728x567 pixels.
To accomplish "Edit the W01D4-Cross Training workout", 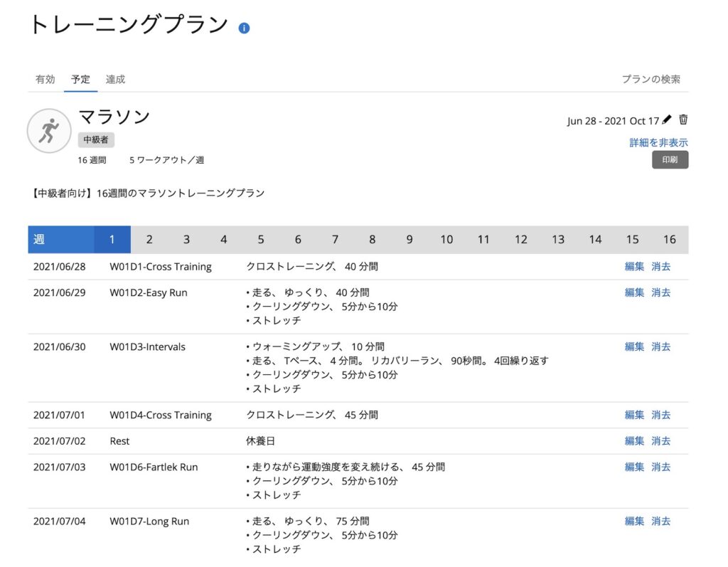I will pos(634,415).
